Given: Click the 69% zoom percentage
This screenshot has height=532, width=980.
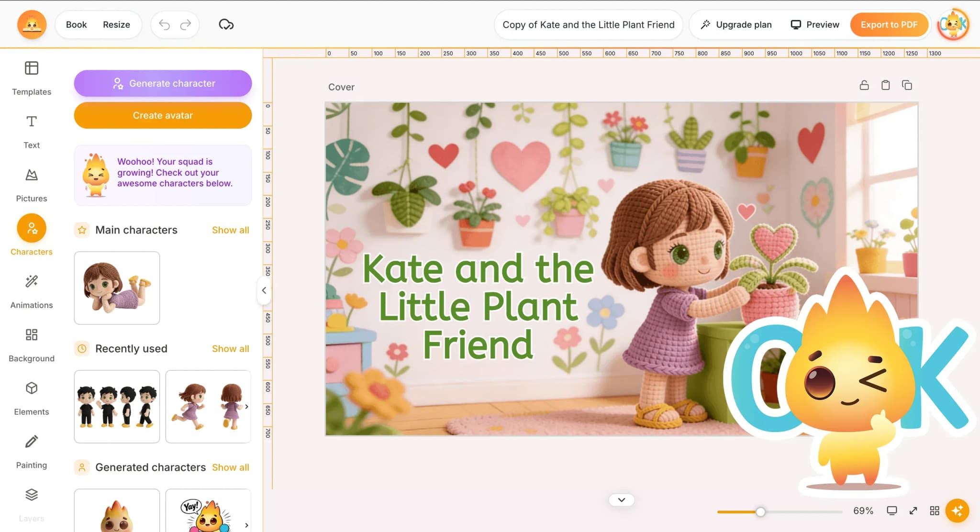Looking at the screenshot, I should tap(863, 510).
